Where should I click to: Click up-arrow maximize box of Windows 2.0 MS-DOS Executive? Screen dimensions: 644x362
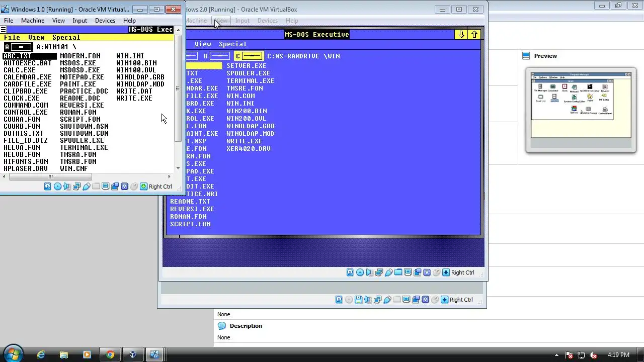(474, 34)
